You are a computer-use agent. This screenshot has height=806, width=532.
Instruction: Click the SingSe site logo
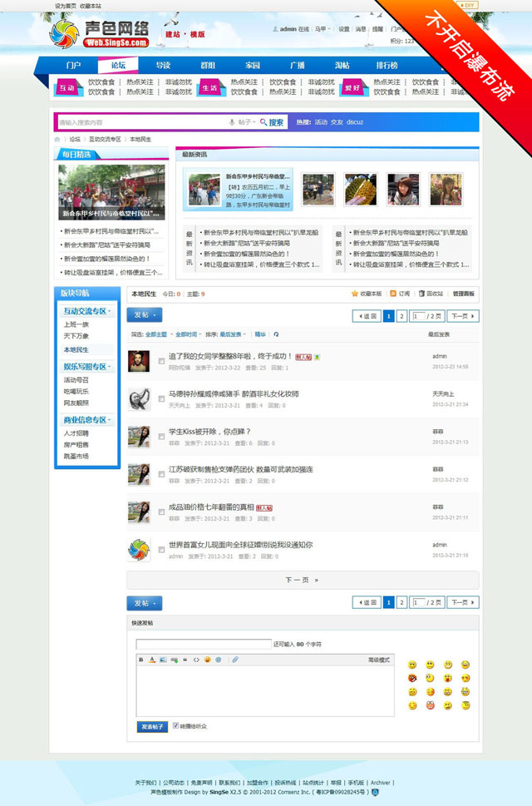[99, 34]
